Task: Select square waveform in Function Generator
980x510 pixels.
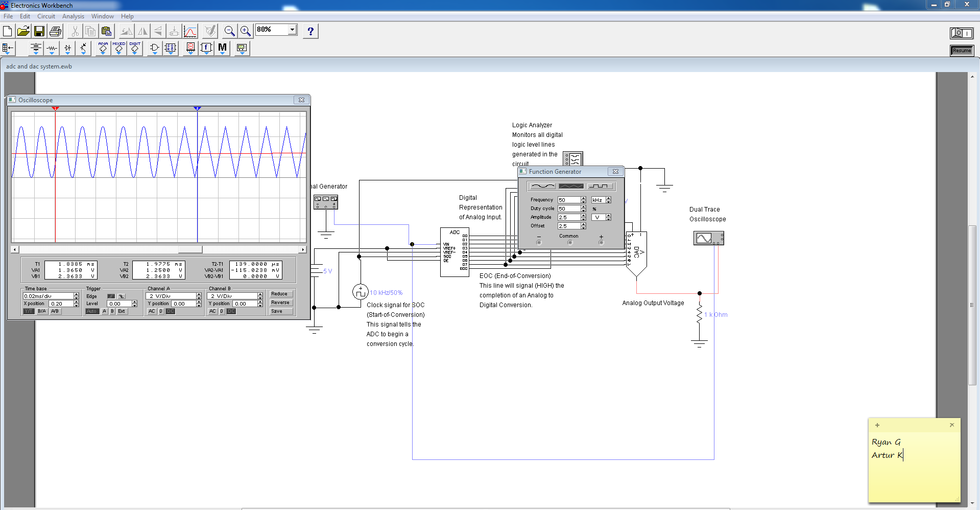Action: tap(600, 186)
